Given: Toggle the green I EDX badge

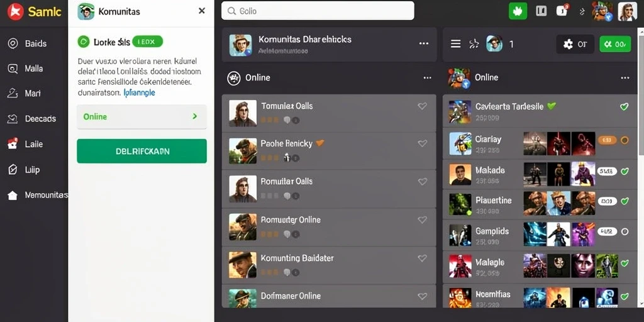Looking at the screenshot, I should (x=147, y=42).
